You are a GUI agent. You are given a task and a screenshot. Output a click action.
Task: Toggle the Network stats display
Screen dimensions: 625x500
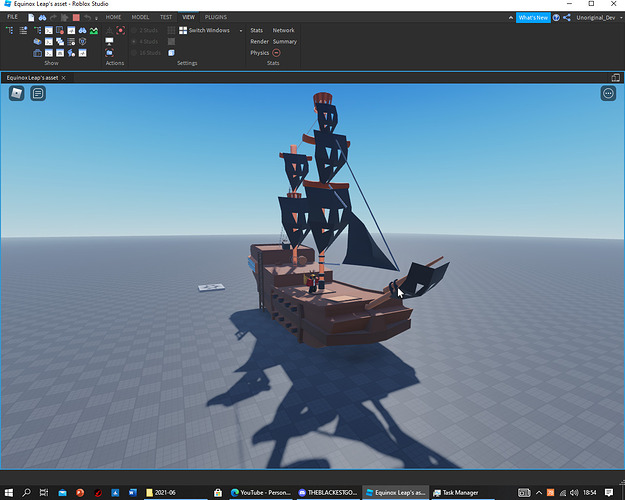pos(283,30)
